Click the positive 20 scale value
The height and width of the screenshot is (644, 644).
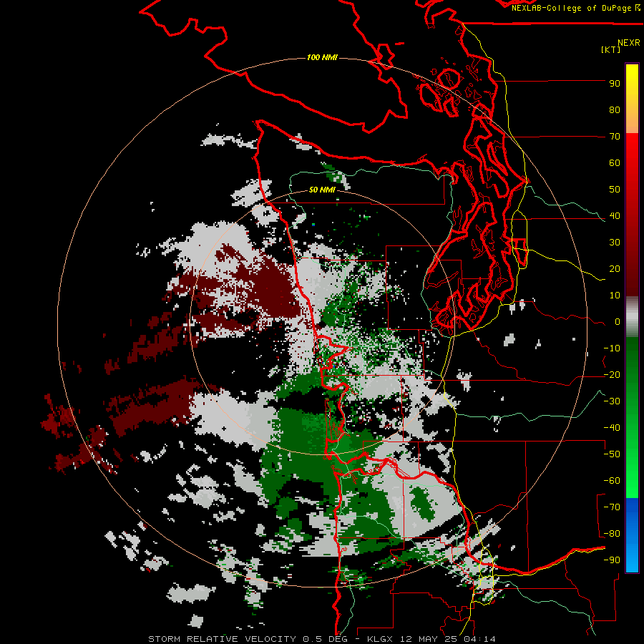click(x=615, y=269)
